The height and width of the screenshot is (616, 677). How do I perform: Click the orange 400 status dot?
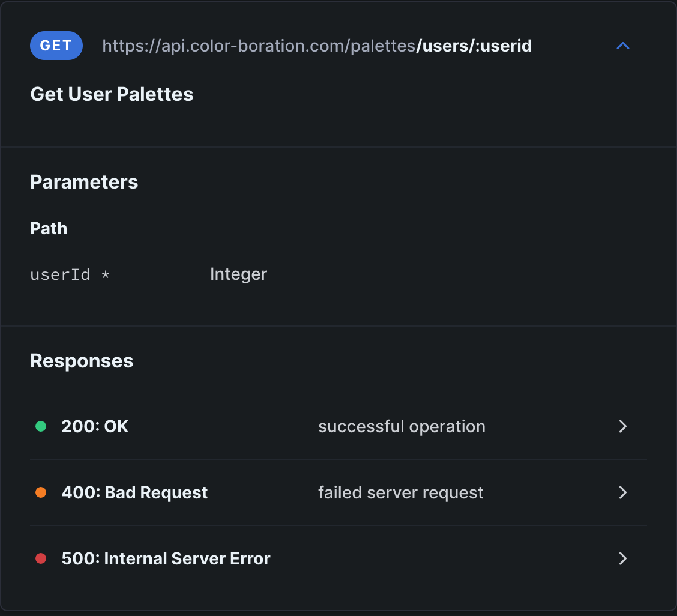tap(41, 492)
